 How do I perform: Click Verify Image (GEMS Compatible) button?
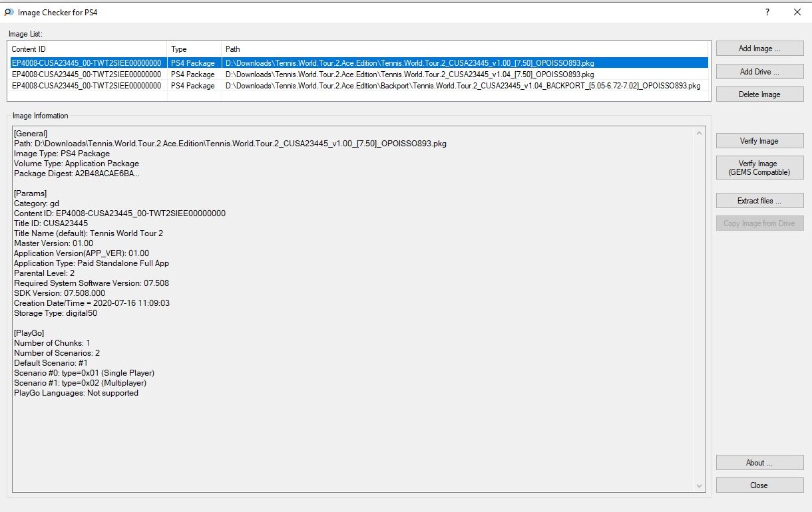click(759, 168)
